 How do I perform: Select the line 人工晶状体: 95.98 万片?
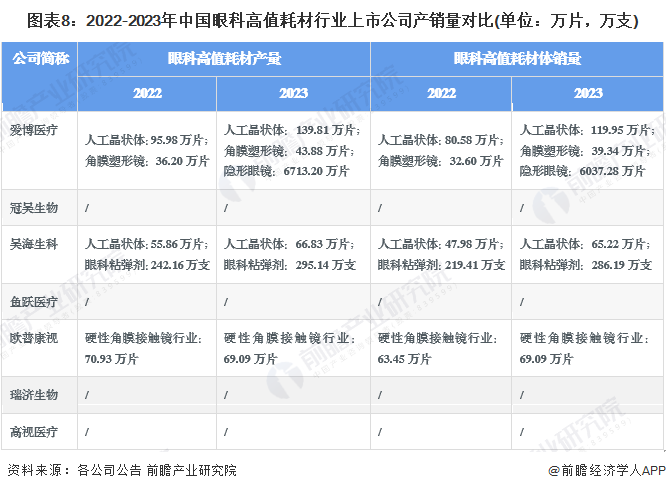point(147,140)
